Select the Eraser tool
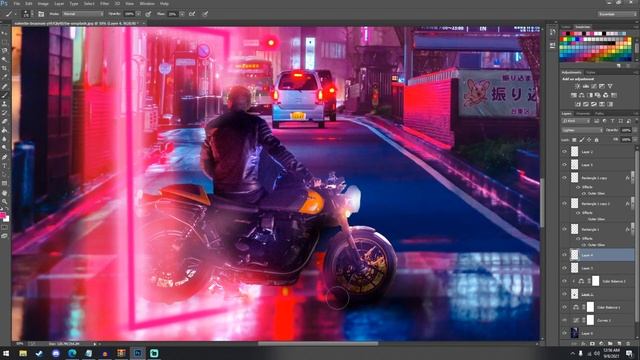This screenshot has width=640, height=360. coord(4,121)
